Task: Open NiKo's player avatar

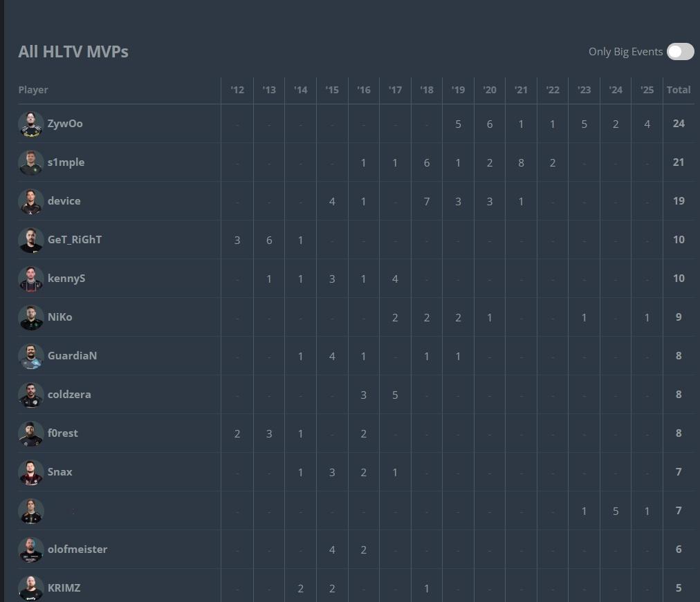Action: click(31, 317)
